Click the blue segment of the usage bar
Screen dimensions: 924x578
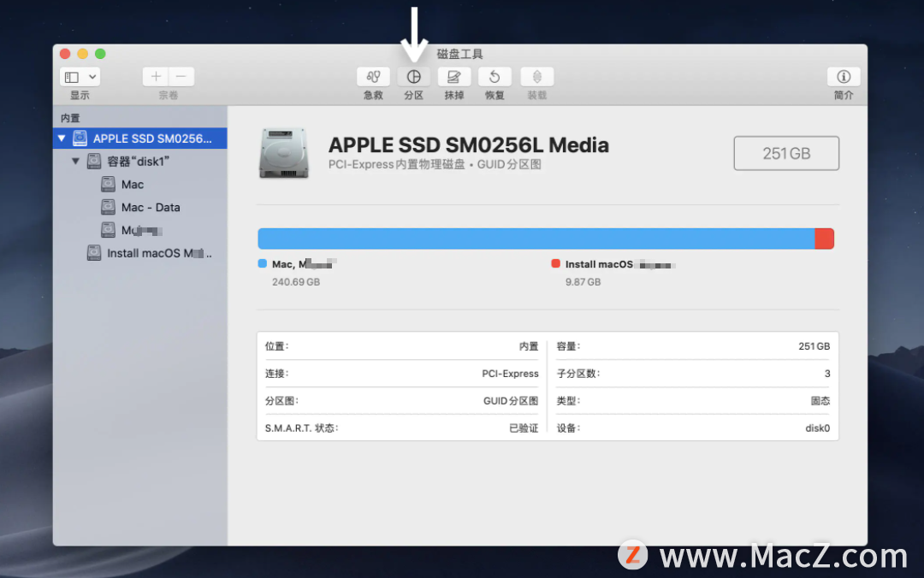pos(536,239)
